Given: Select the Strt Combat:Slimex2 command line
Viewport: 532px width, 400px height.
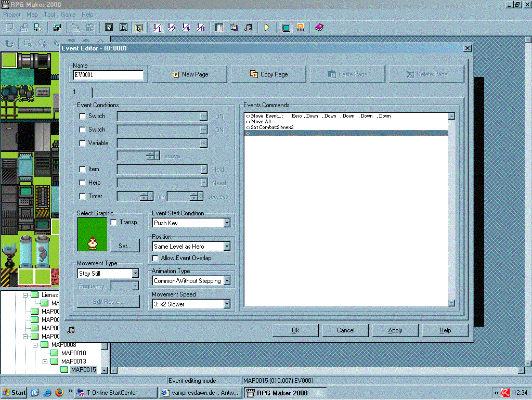Looking at the screenshot, I should coord(346,127).
